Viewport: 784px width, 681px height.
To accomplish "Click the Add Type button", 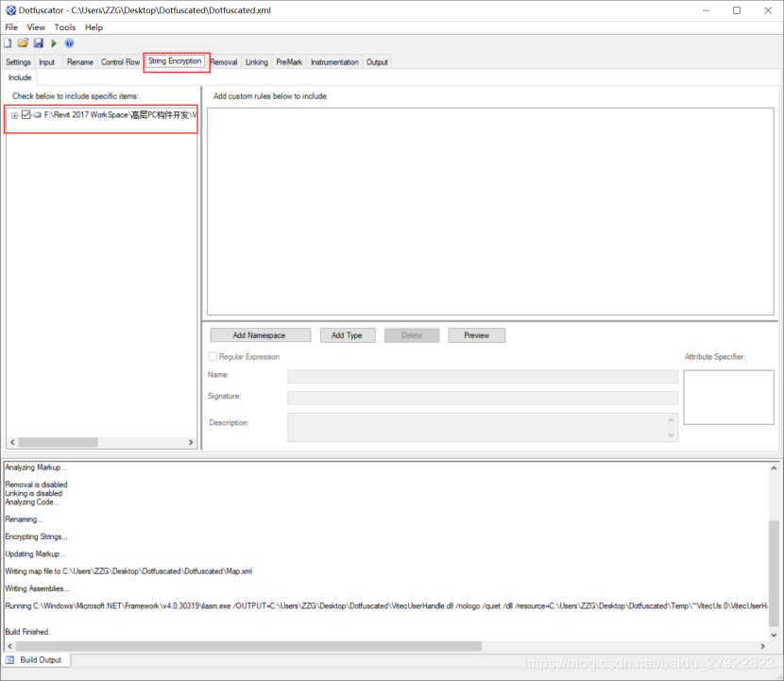I will point(348,335).
